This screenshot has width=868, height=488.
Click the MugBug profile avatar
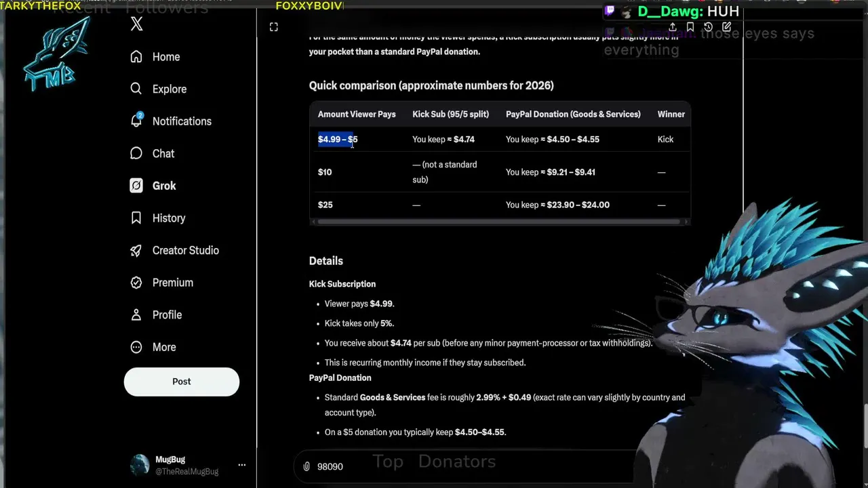click(x=140, y=465)
